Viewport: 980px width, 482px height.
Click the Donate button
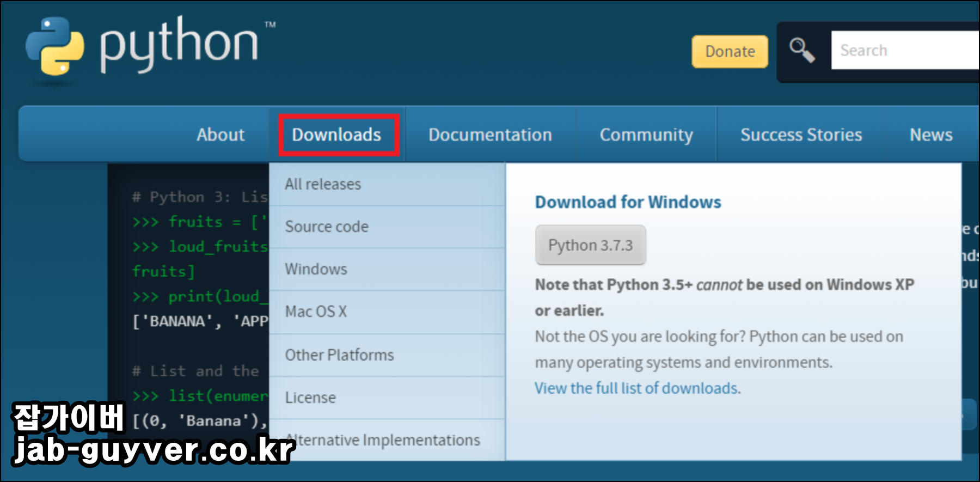pyautogui.click(x=730, y=52)
